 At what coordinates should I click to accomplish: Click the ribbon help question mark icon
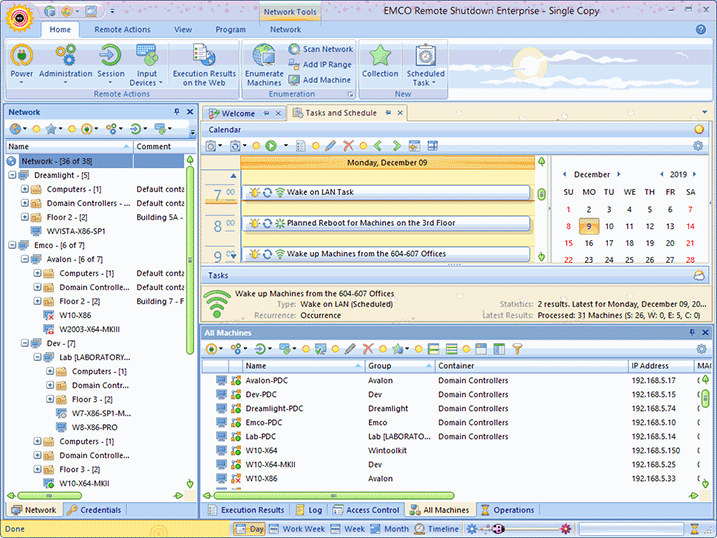pos(701,30)
